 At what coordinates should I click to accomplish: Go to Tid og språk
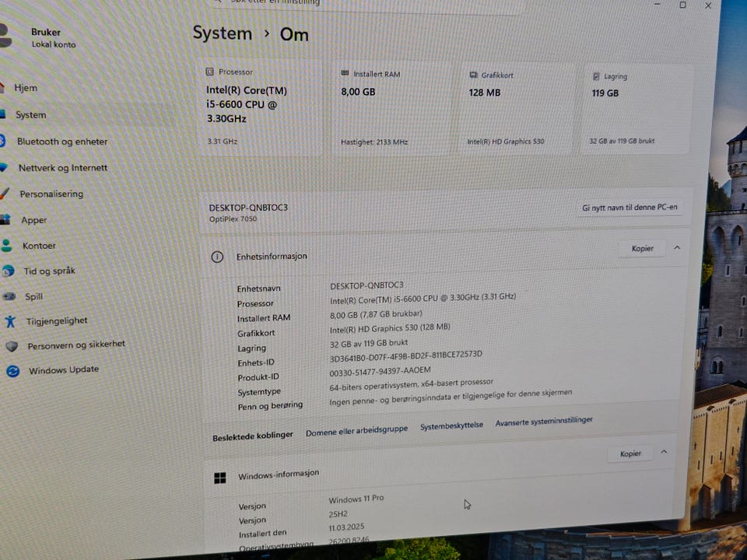50,271
